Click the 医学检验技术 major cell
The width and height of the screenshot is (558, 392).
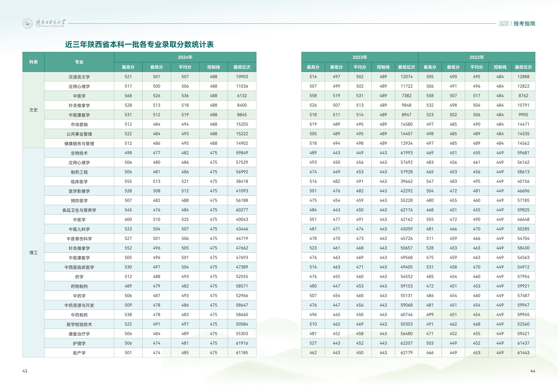79,324
